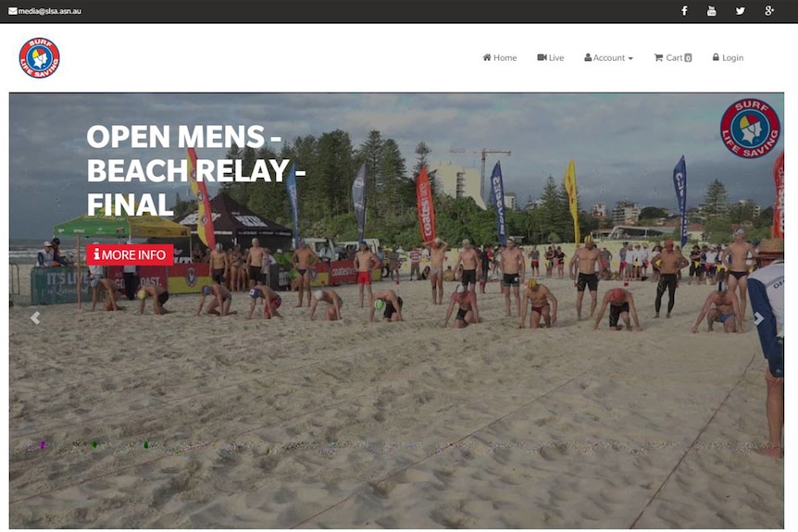Advance carousel with right arrow

point(758,318)
